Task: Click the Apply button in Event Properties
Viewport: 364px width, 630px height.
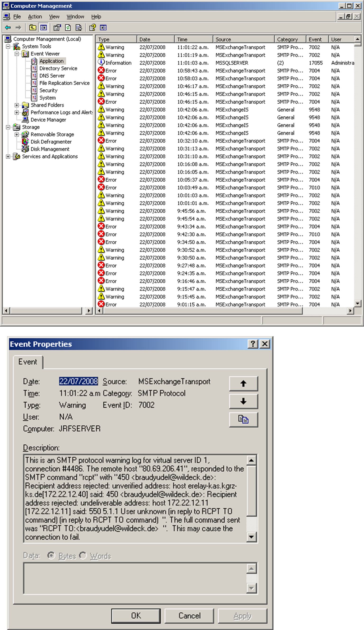Action: point(243,616)
